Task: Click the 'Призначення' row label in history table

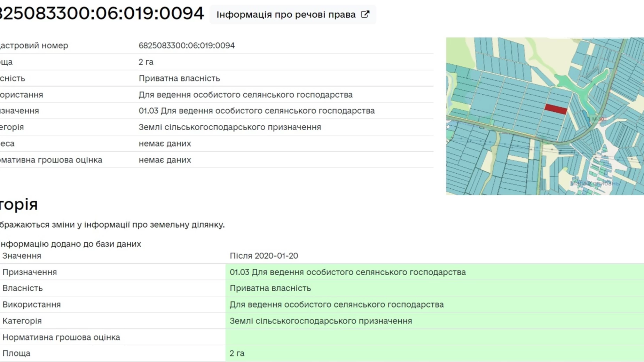Action: click(30, 272)
